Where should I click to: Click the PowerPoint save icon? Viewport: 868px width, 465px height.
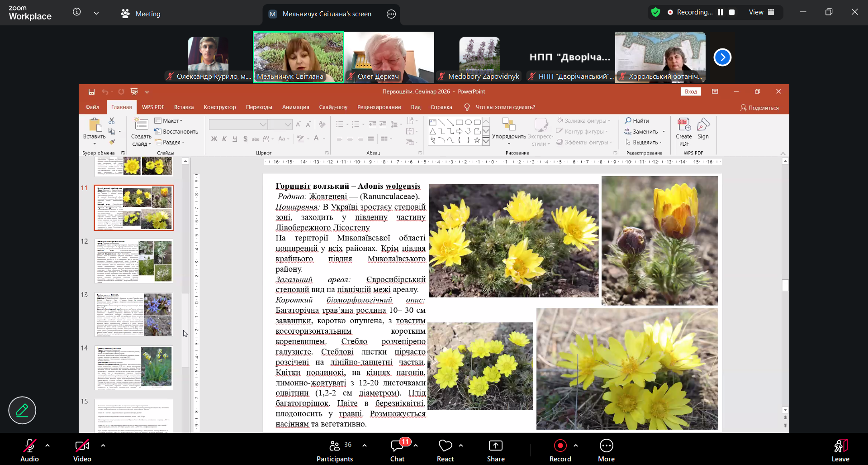(91, 91)
